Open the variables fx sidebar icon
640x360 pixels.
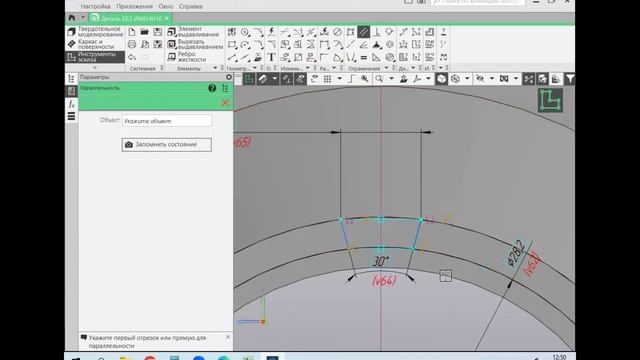71,104
